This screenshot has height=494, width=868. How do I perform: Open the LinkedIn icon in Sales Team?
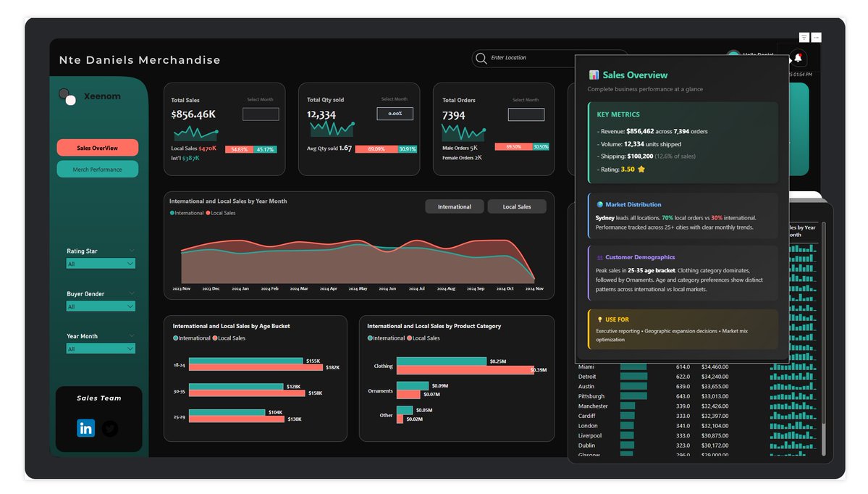point(86,428)
